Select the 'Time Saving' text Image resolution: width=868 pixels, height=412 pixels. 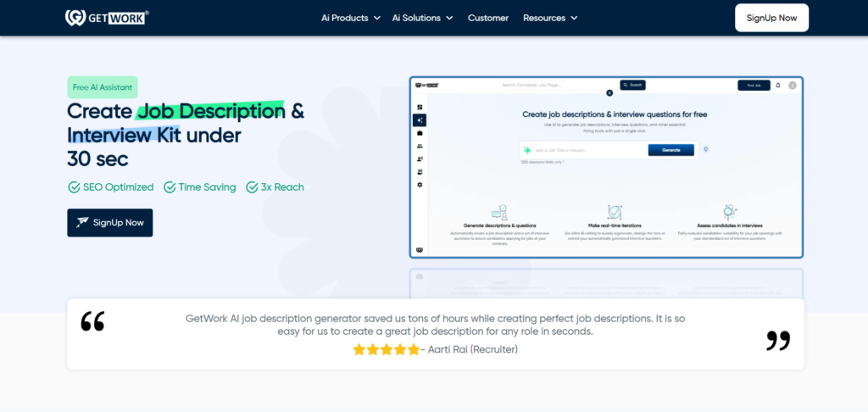tap(207, 187)
